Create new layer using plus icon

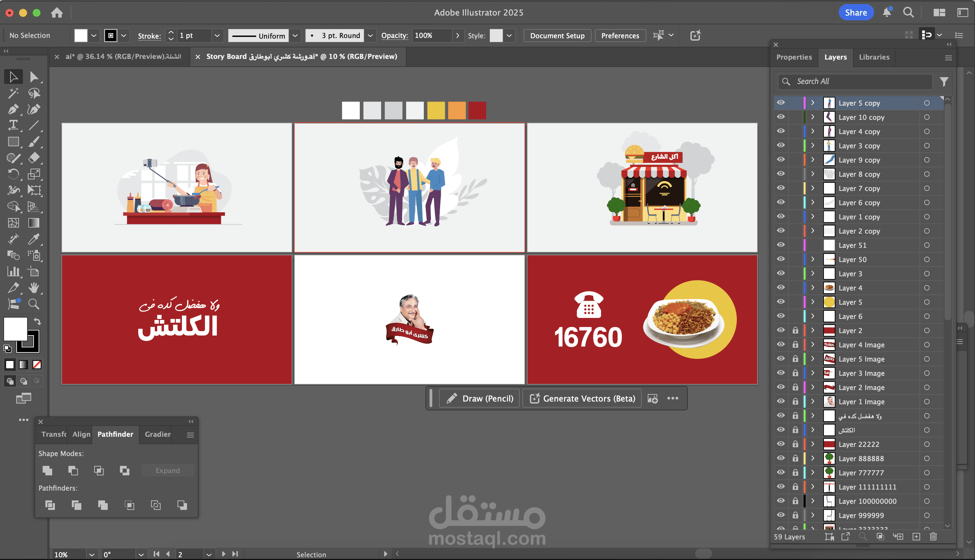point(916,537)
